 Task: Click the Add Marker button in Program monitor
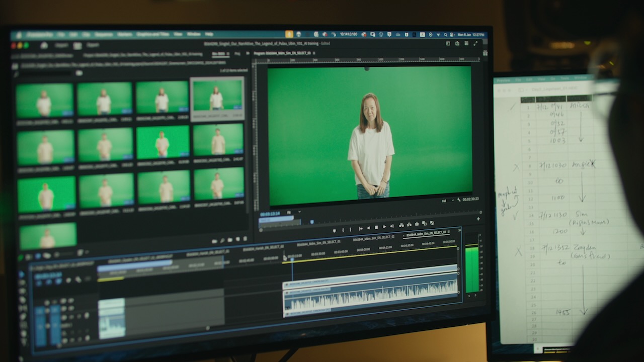pos(334,230)
